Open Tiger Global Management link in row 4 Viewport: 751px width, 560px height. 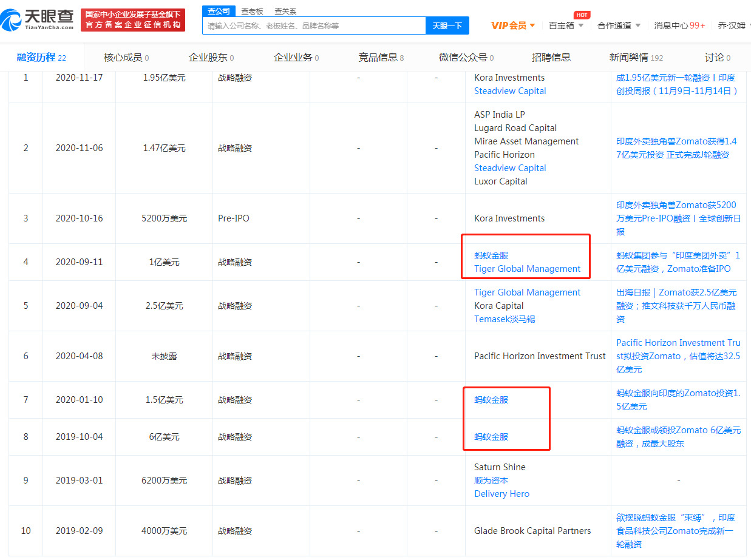pyautogui.click(x=528, y=269)
